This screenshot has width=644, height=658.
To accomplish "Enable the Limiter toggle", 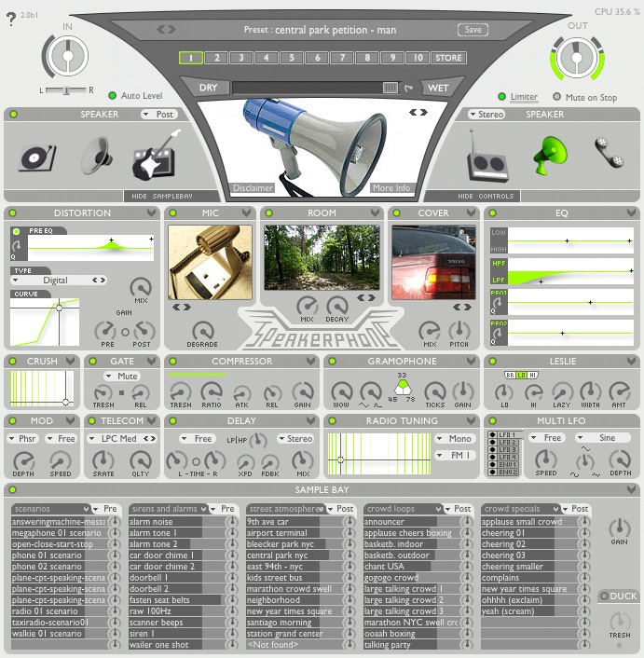I will (503, 97).
